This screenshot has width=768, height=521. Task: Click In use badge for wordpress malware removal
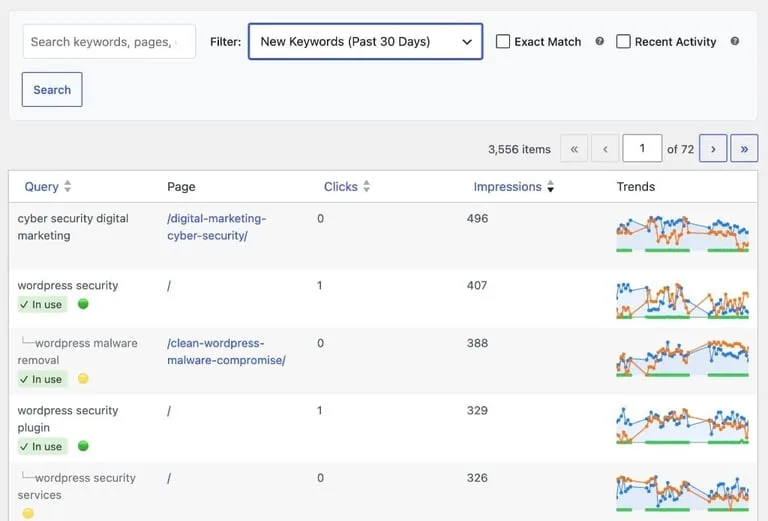pyautogui.click(x=42, y=379)
